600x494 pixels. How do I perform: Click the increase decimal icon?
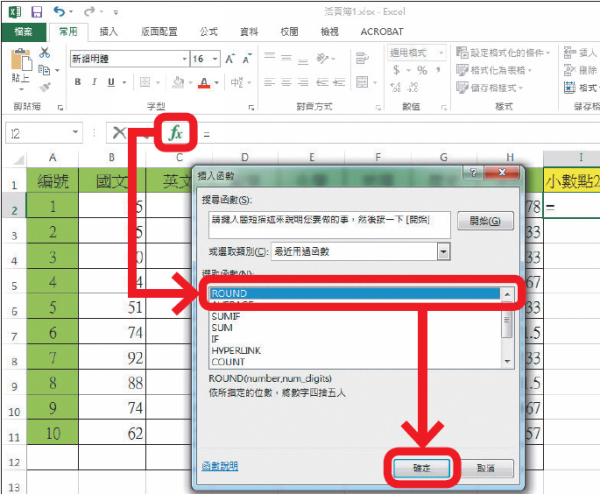tap(395, 87)
